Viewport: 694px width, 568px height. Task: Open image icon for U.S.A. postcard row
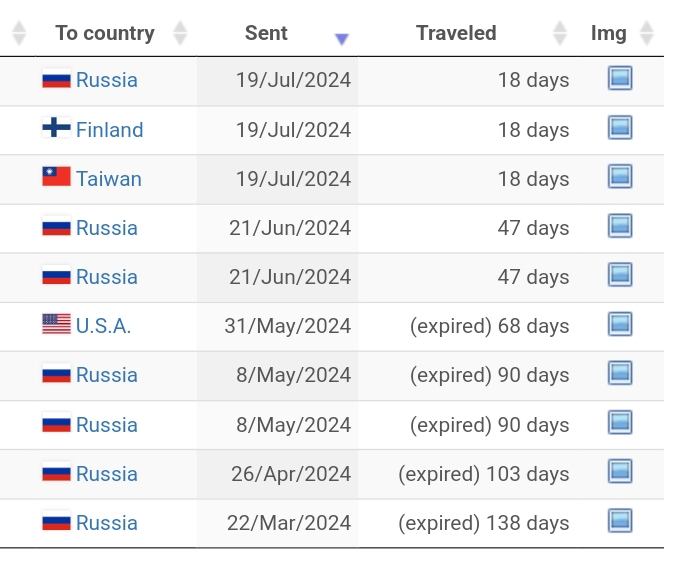point(620,324)
